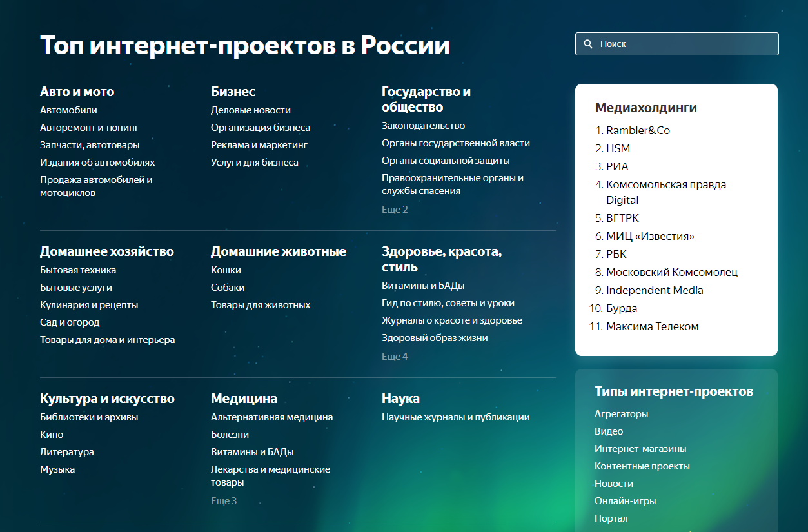Select Онлайн-игры project type
Image resolution: width=808 pixels, height=532 pixels.
626,501
